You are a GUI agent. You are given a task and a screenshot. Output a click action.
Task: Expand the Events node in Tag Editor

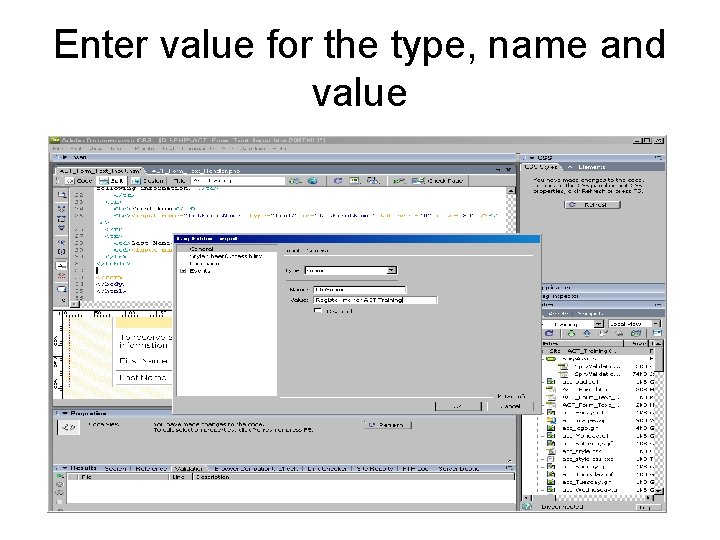click(x=182, y=271)
